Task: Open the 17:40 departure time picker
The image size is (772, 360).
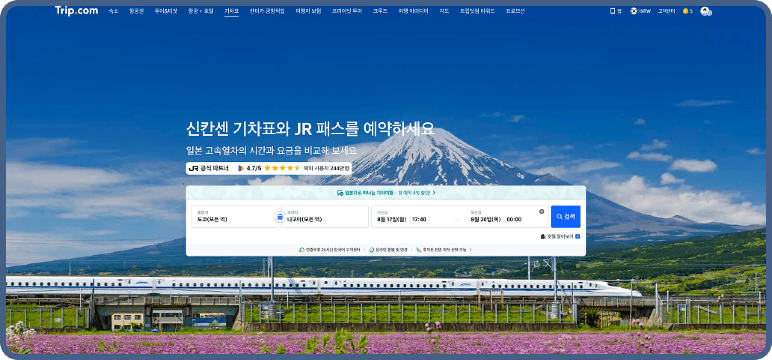Action: 419,219
